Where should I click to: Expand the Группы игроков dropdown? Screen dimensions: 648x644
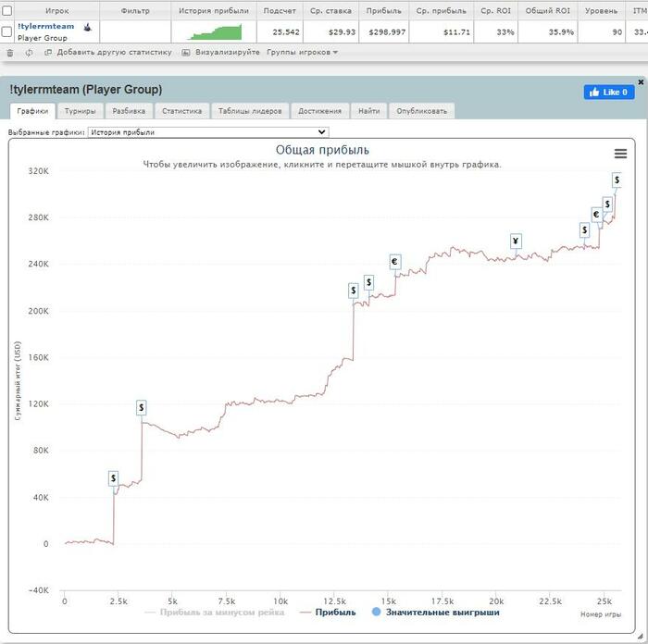pyautogui.click(x=303, y=53)
